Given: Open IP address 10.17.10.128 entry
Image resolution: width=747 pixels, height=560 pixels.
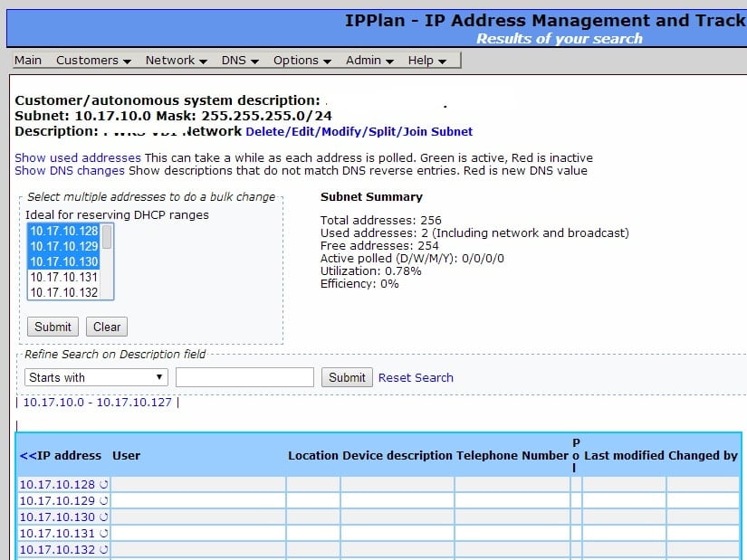Looking at the screenshot, I should point(57,485).
